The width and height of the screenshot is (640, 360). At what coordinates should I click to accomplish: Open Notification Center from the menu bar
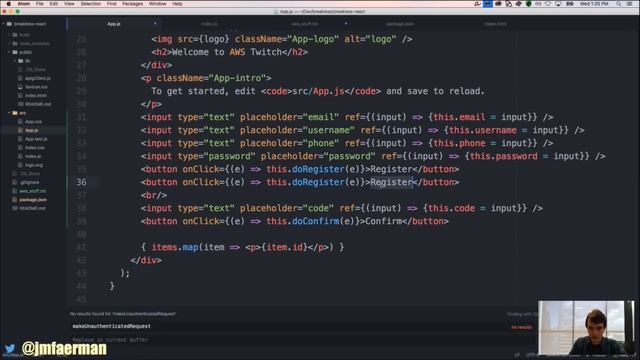click(x=630, y=4)
